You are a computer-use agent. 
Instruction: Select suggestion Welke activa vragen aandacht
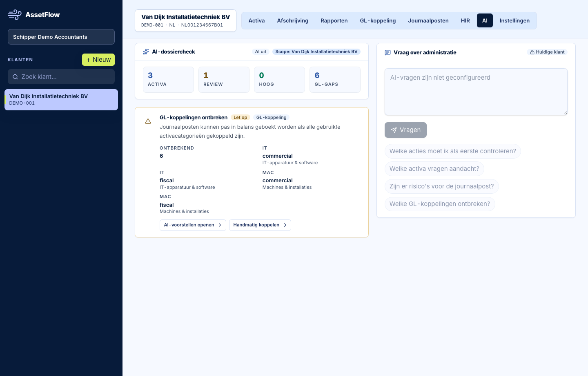[x=434, y=169]
